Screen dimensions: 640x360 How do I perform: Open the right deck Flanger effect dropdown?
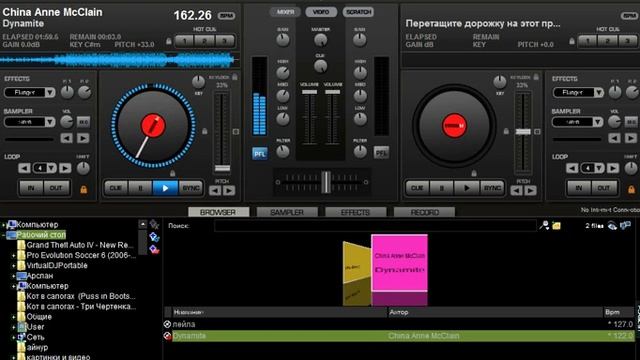(598, 93)
